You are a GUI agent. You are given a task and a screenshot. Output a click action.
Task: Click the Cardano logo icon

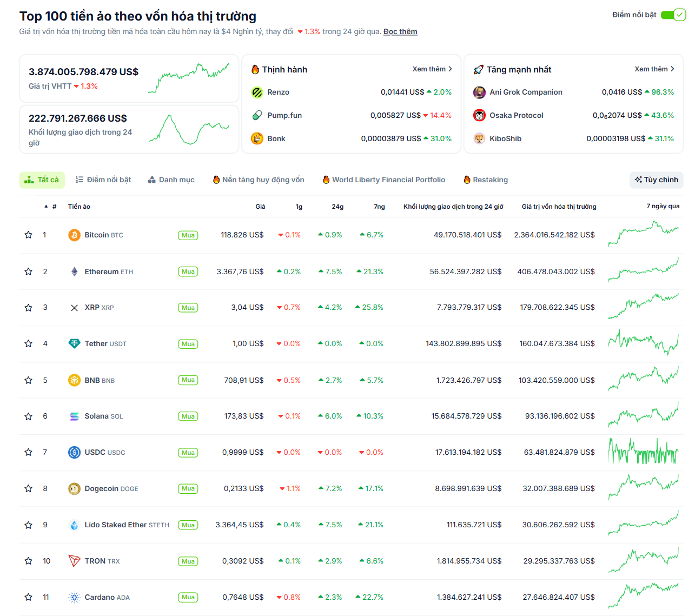pyautogui.click(x=74, y=597)
